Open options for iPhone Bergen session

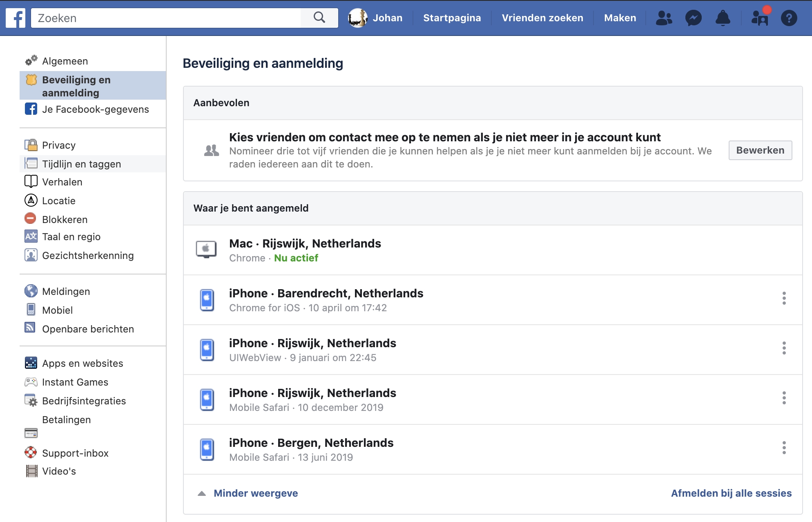pos(784,448)
